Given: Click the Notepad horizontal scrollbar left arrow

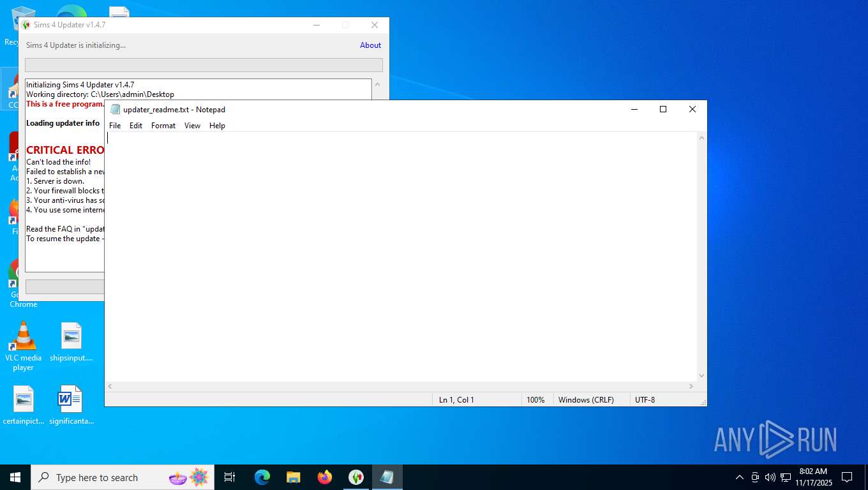Looking at the screenshot, I should [110, 386].
